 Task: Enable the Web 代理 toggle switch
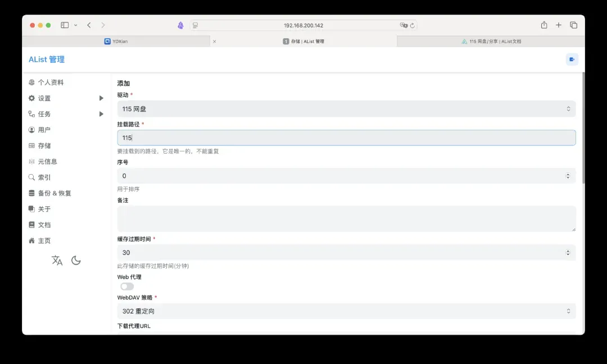[x=127, y=286]
